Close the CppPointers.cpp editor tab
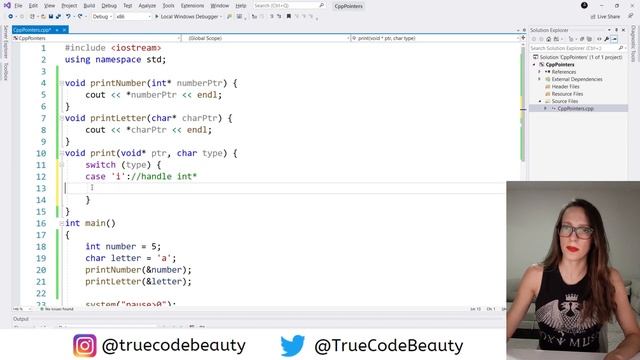 [64, 30]
